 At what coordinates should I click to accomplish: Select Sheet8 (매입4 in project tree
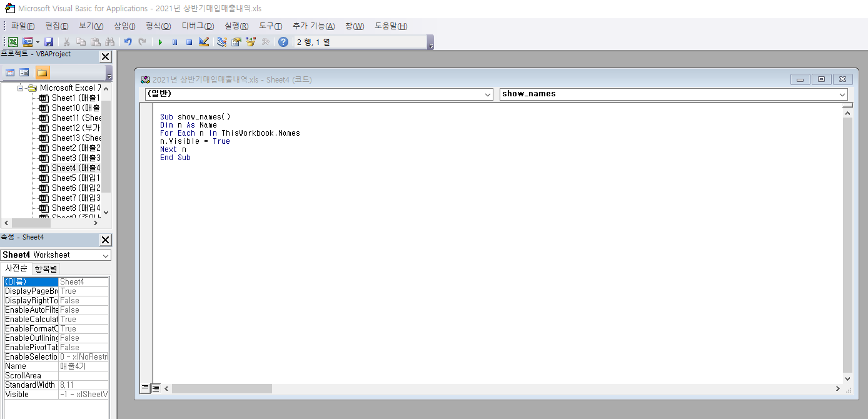pyautogui.click(x=76, y=208)
